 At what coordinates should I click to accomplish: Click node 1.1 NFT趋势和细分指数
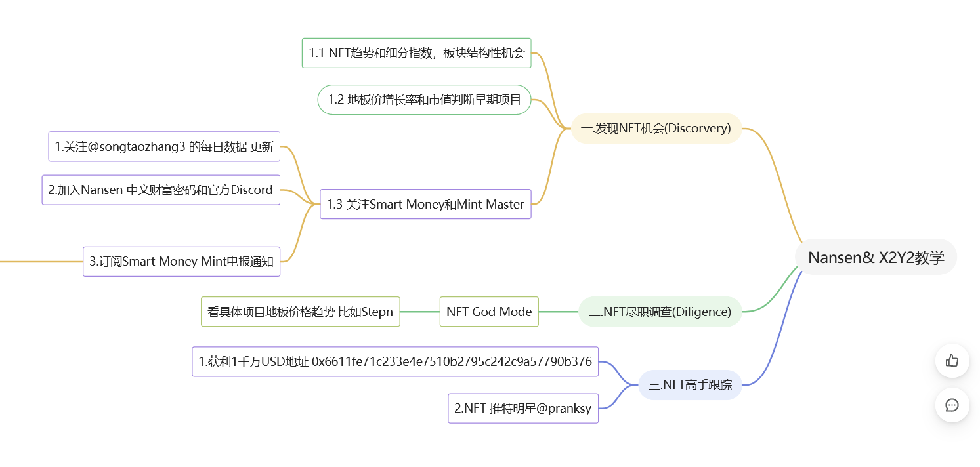click(x=417, y=53)
